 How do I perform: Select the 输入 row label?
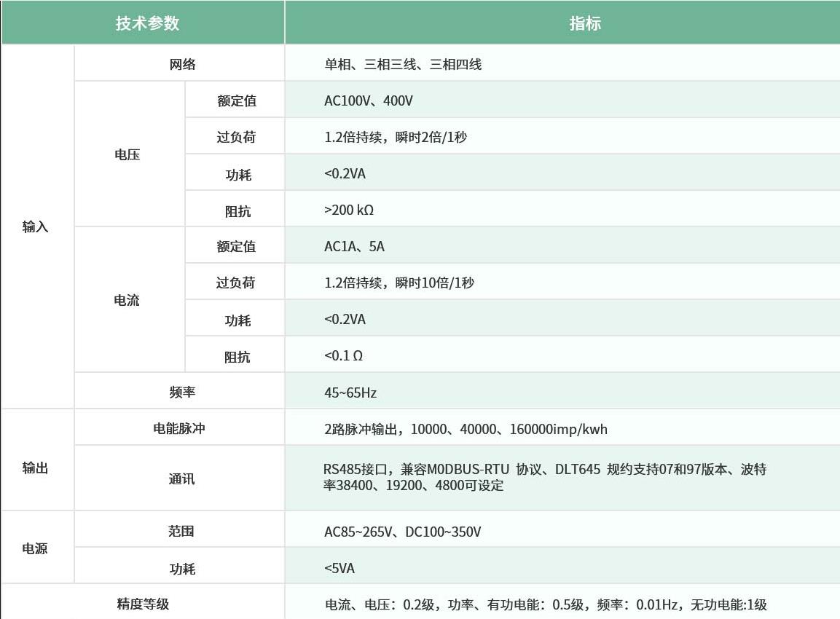[37, 226]
